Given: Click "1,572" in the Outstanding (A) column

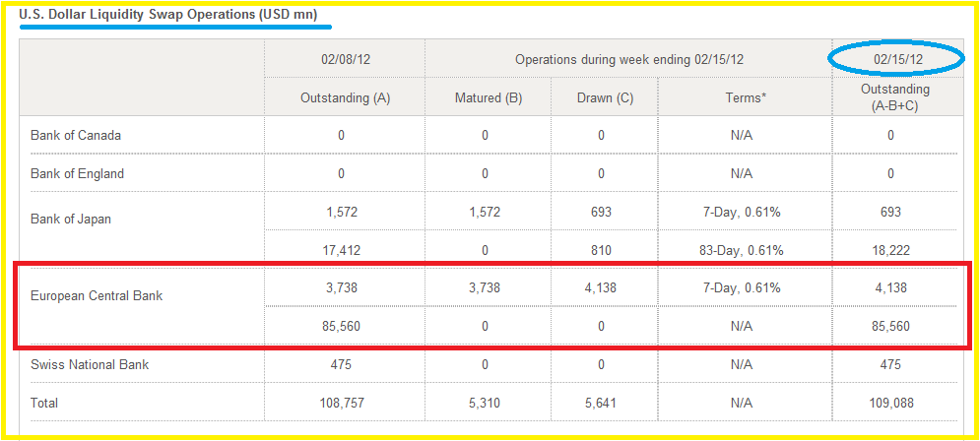Looking at the screenshot, I should click(x=341, y=212).
